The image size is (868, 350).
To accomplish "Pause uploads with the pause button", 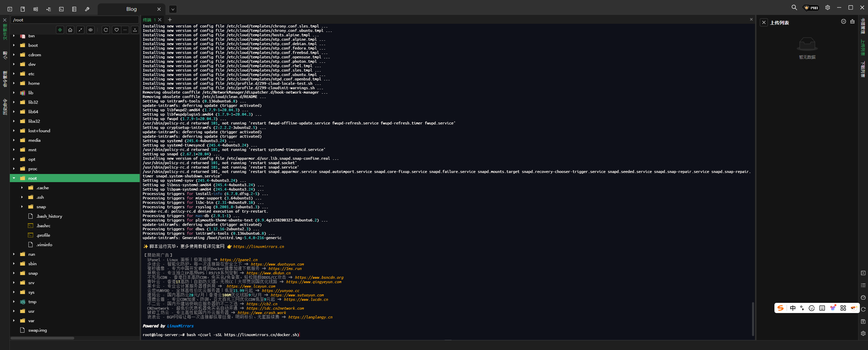I will 843,22.
